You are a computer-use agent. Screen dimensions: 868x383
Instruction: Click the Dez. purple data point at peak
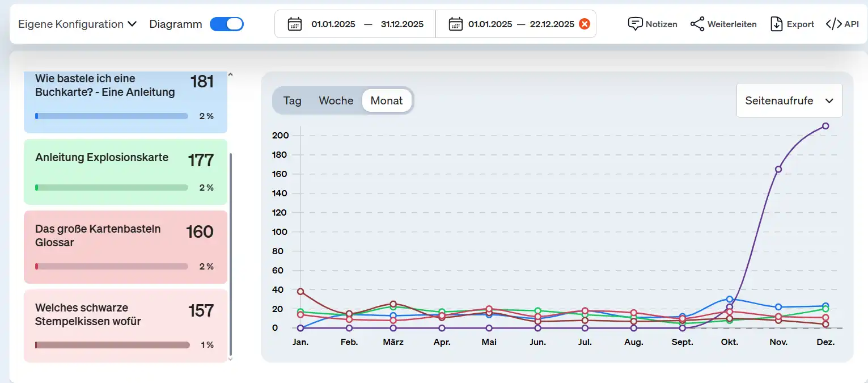825,126
